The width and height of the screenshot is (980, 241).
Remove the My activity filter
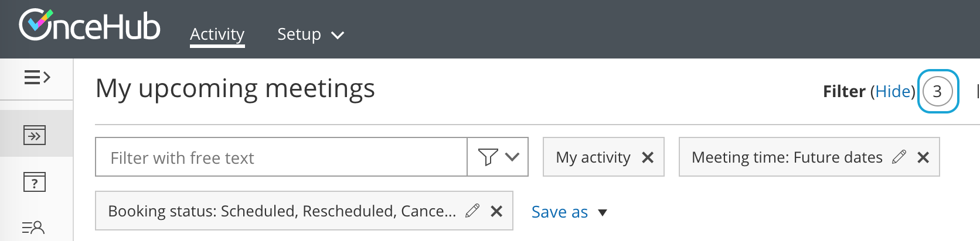[648, 157]
